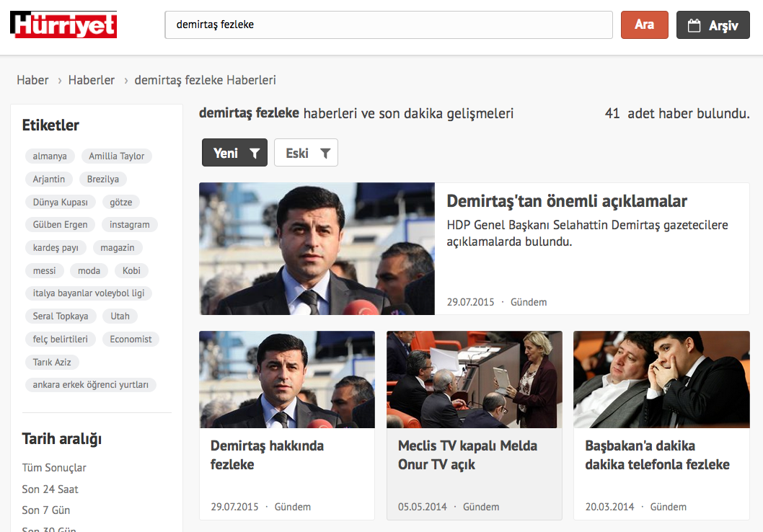The height and width of the screenshot is (532, 763).
Task: Open Demirtaş'tan önemli açıklamalar headline
Action: click(567, 201)
